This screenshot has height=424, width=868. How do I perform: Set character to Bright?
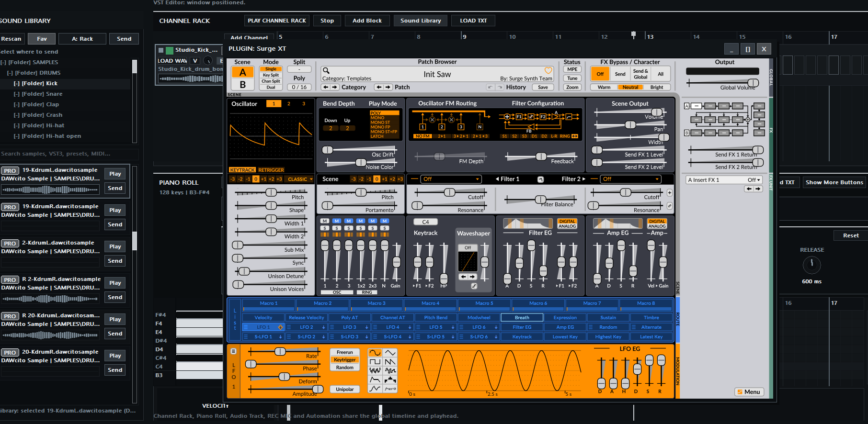[657, 87]
